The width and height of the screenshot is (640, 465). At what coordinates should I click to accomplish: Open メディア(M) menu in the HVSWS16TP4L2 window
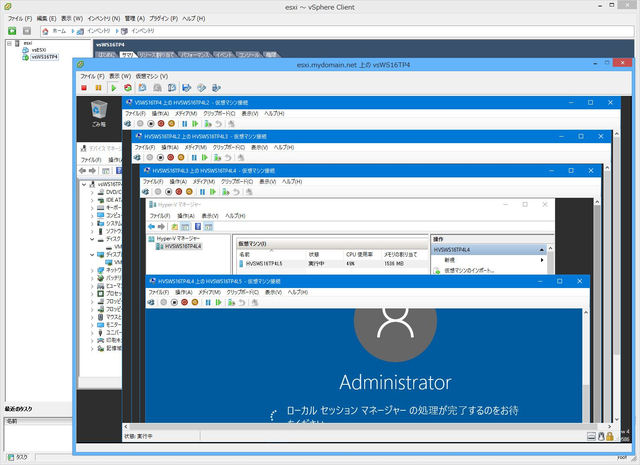point(186,113)
